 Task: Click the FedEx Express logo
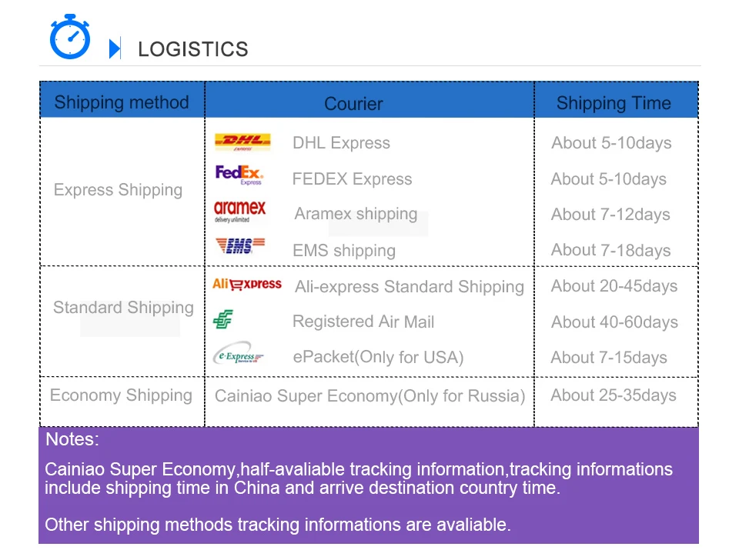pos(239,175)
